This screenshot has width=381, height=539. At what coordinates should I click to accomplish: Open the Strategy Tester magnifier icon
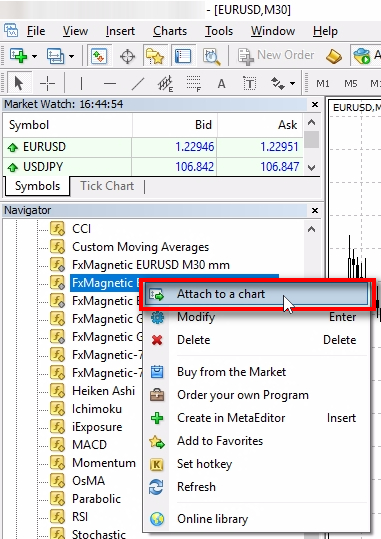pos(211,56)
